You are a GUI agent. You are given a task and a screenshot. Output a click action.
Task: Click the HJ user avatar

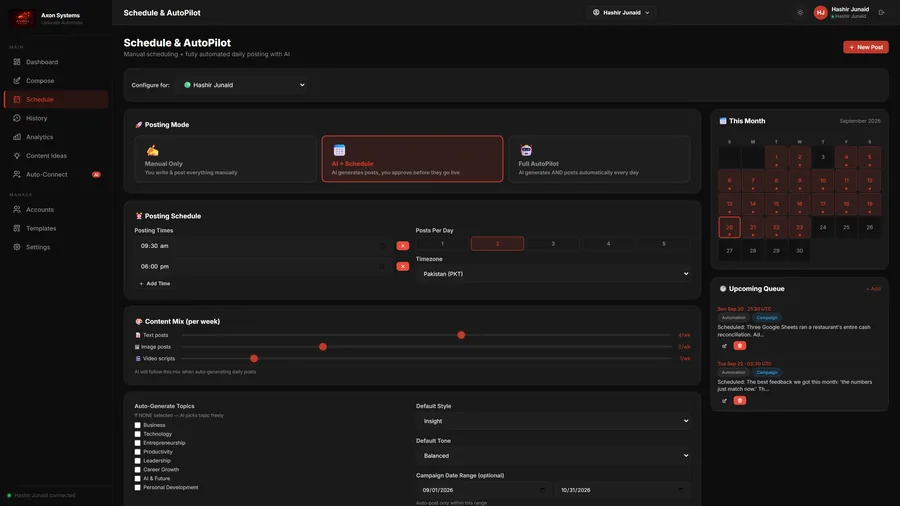coord(820,13)
